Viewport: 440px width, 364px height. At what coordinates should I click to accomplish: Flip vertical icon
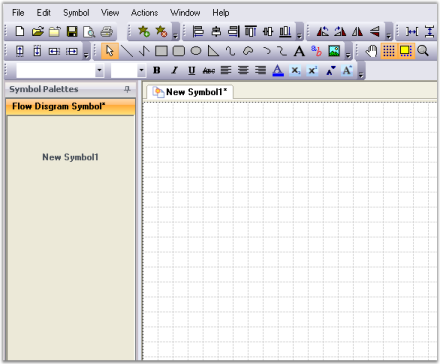click(x=375, y=32)
